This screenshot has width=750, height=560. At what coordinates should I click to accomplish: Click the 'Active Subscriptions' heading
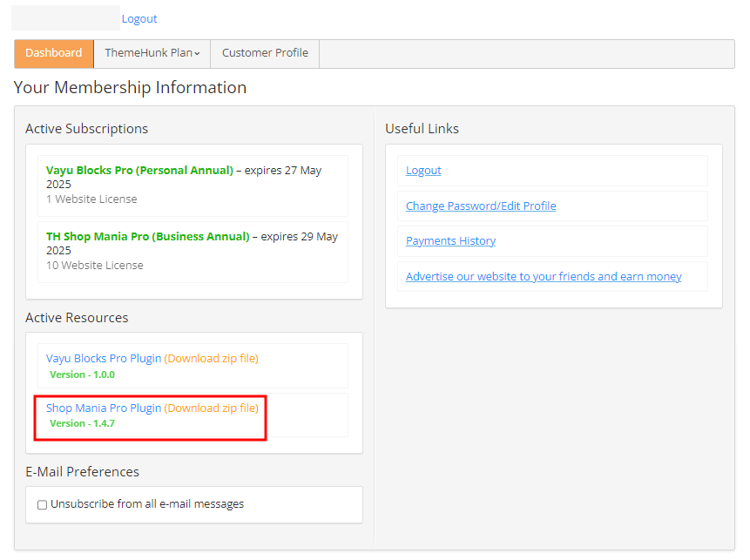(x=86, y=129)
